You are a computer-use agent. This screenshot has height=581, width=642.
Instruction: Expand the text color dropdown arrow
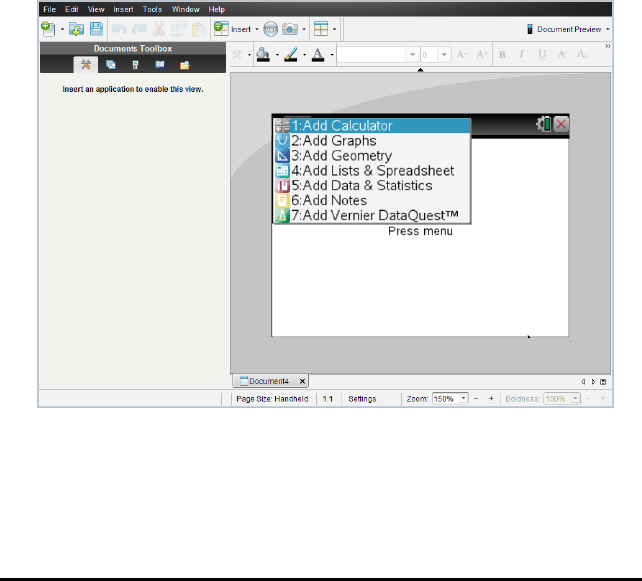[x=332, y=55]
